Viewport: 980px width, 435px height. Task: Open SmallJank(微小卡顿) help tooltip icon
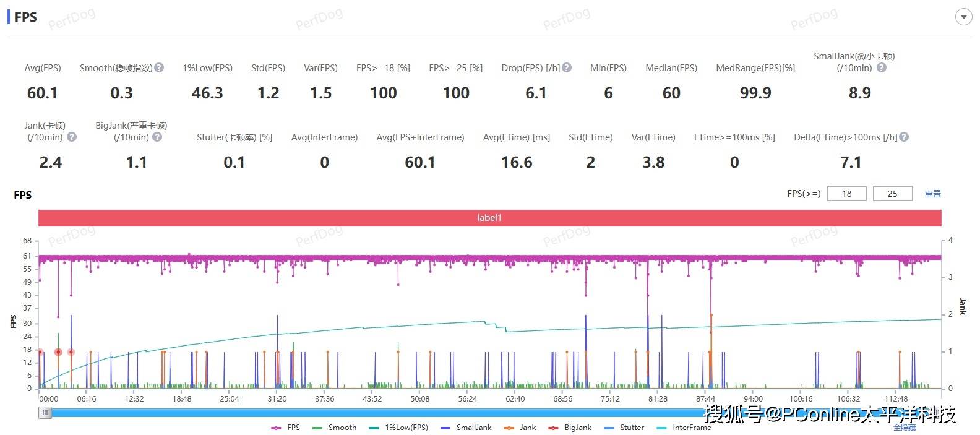882,68
